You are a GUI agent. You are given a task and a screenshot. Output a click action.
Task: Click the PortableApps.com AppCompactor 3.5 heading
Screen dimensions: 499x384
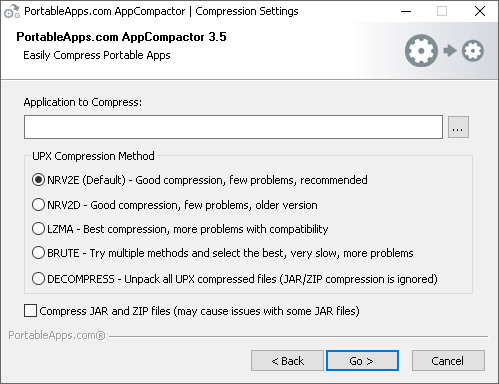(x=121, y=37)
